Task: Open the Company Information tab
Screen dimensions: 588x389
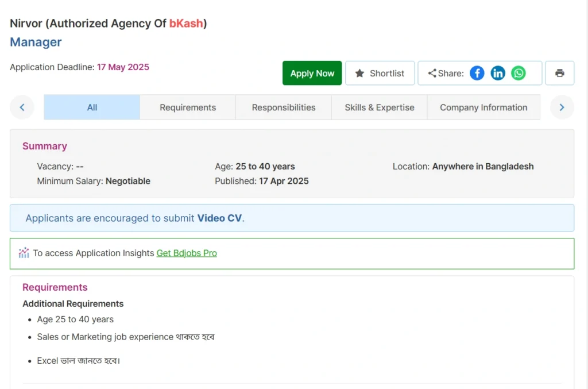Action: (483, 107)
